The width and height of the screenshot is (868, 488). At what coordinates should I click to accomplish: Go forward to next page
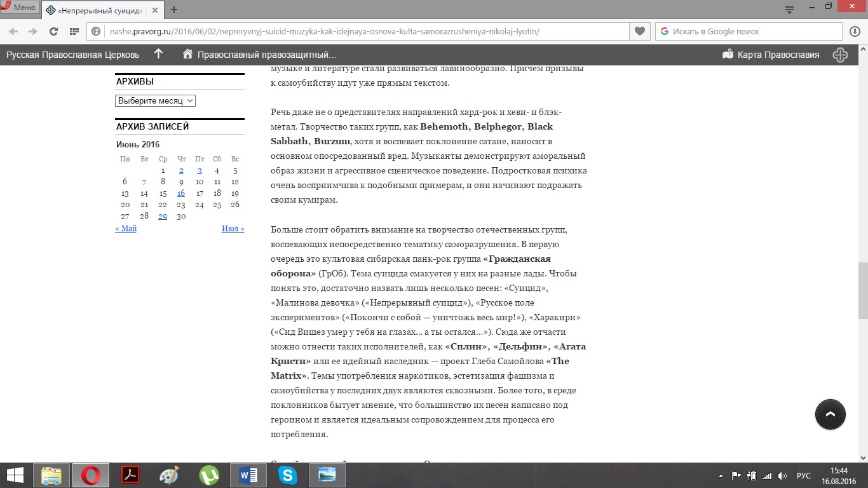(32, 31)
